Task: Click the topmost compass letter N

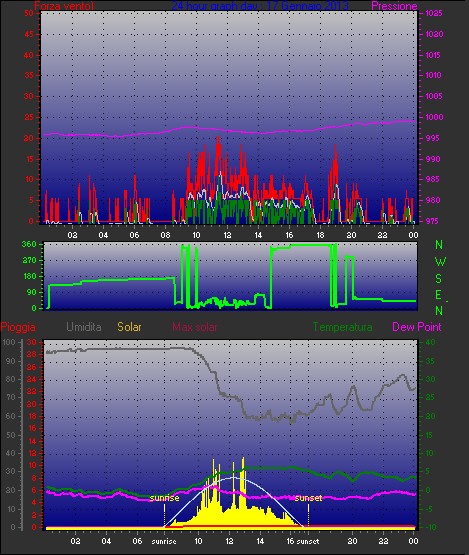Action: (x=439, y=245)
